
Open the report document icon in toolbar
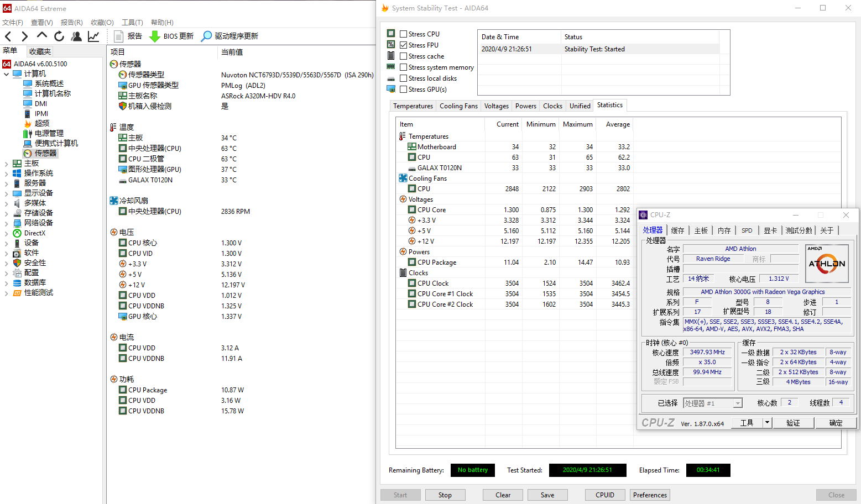pyautogui.click(x=118, y=36)
